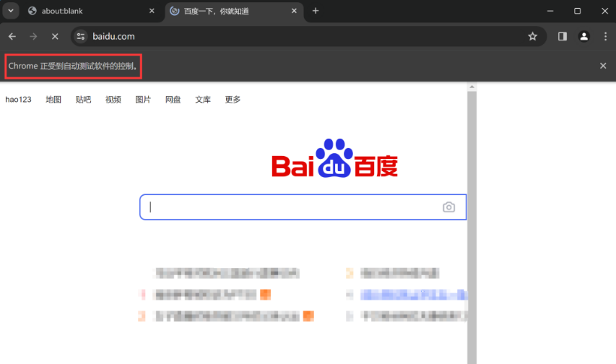Screen dimensions: 616x364
Task: Close the Chrome window
Action: [604, 11]
